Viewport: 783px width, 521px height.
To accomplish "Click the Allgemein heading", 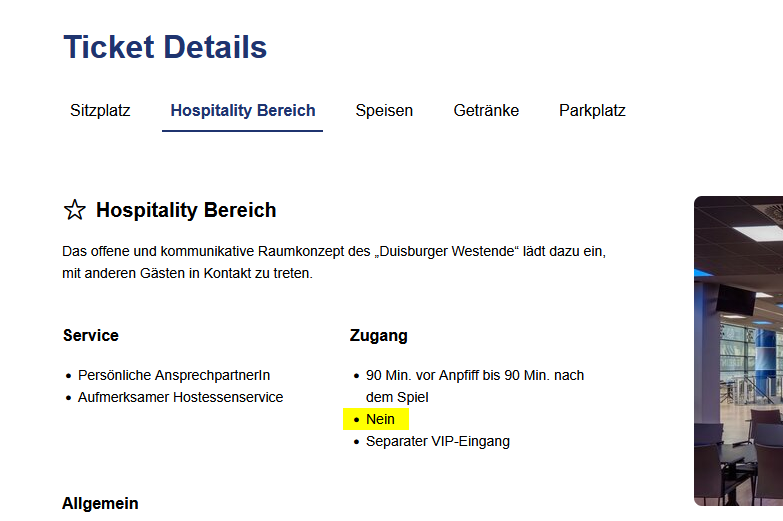I will pos(100,503).
